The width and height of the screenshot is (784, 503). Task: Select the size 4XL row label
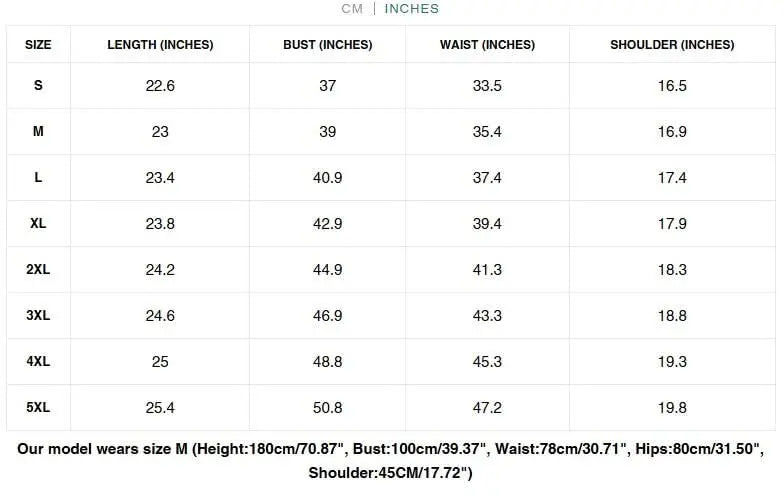pyautogui.click(x=38, y=362)
